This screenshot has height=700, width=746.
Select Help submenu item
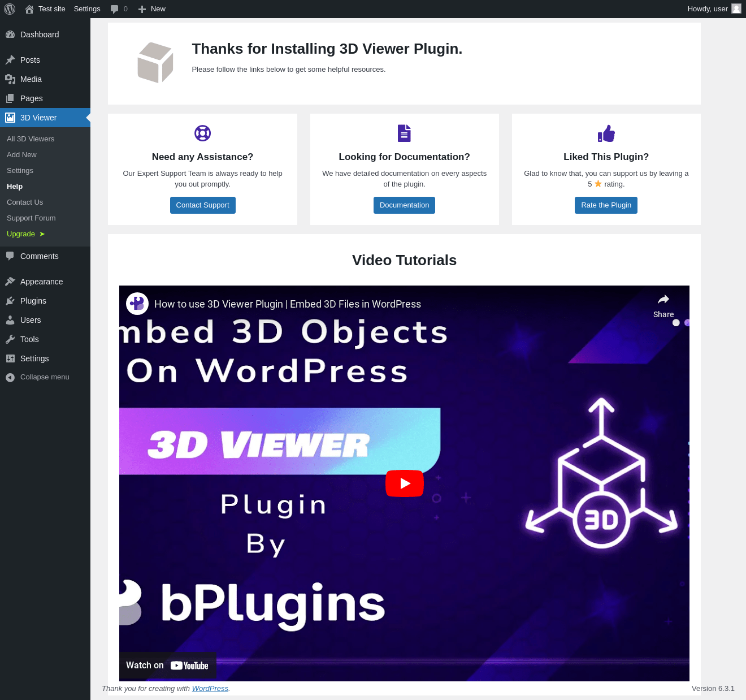[15, 186]
